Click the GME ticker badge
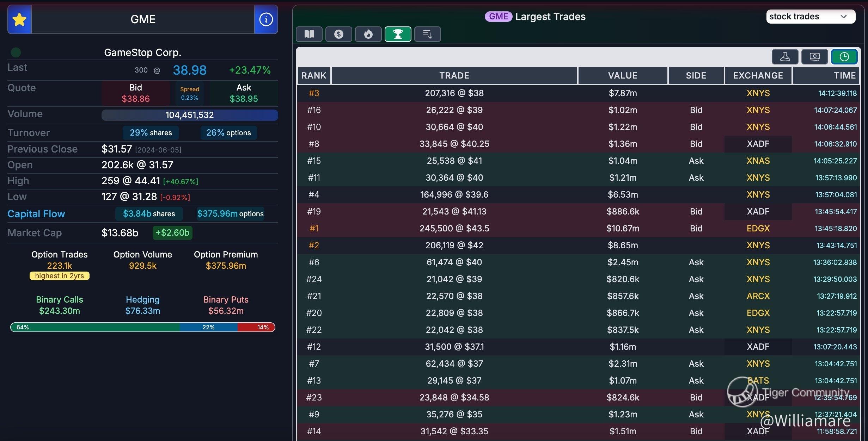This screenshot has height=441, width=868. pos(498,17)
